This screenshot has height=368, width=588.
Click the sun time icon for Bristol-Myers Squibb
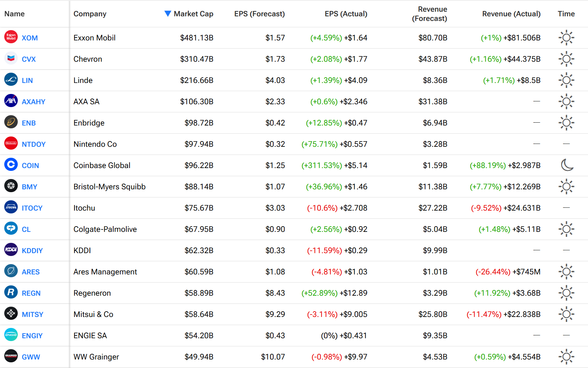coord(566,186)
